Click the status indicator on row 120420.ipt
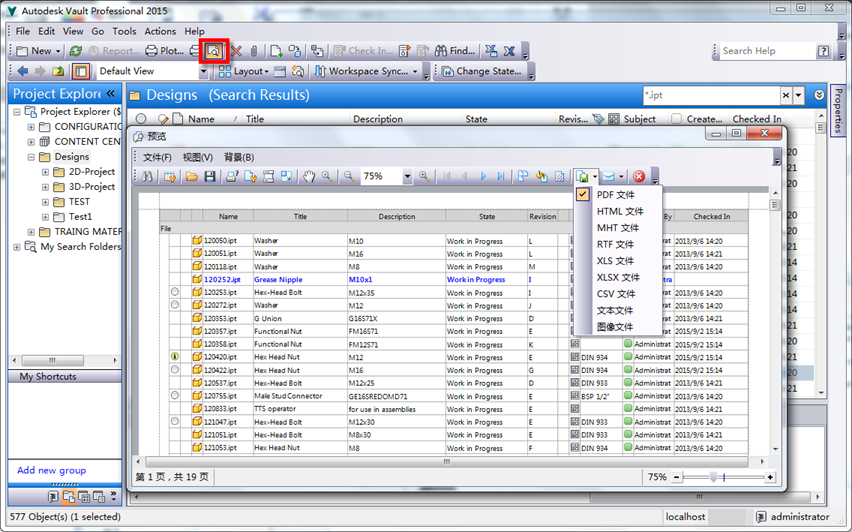Screen dimensions: 852x532 tap(174, 356)
